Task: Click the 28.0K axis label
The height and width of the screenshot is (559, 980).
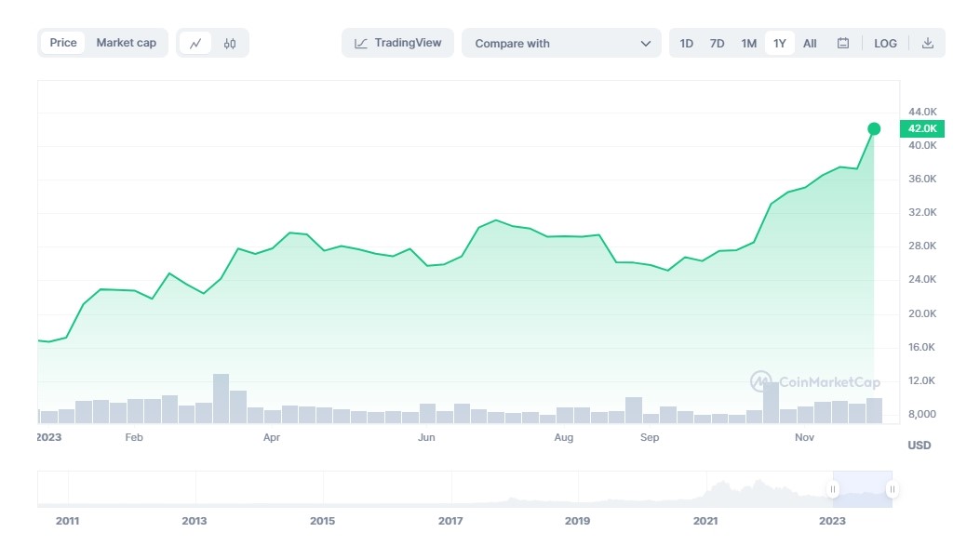Action: 922,246
